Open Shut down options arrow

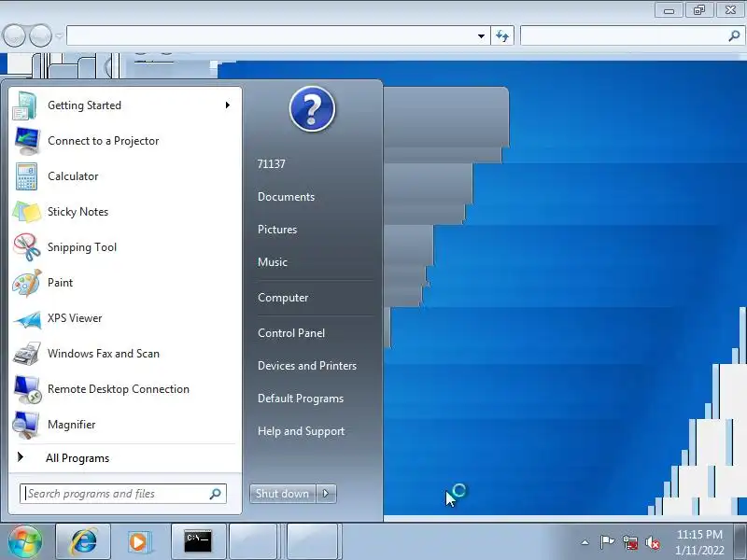tap(326, 494)
